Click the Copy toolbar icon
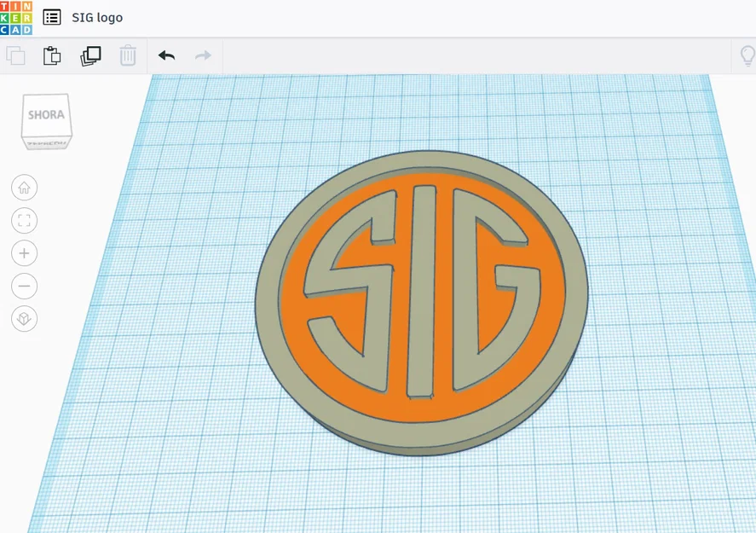The image size is (756, 533). point(16,56)
